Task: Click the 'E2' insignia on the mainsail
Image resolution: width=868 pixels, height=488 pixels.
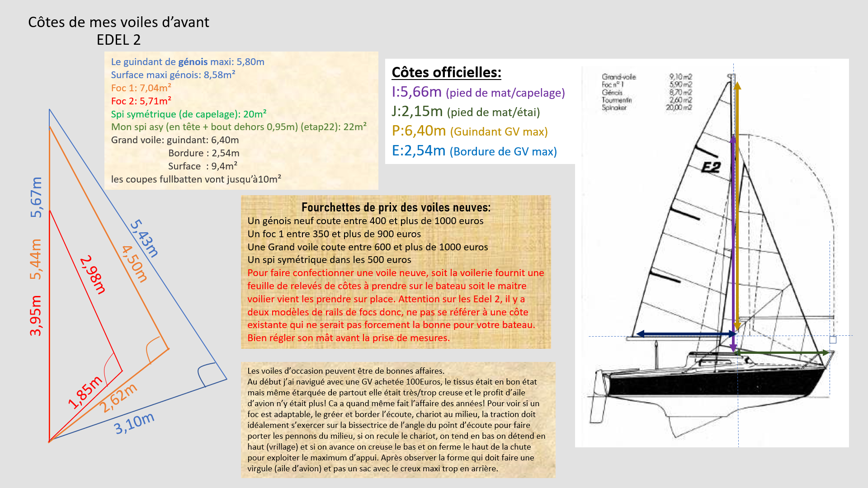Action: [x=711, y=168]
